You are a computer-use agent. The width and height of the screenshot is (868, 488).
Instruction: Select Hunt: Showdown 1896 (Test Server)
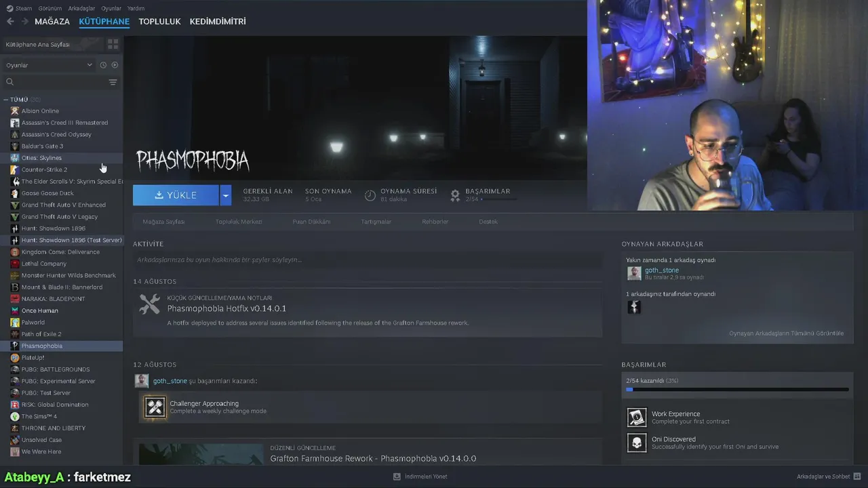coord(61,240)
